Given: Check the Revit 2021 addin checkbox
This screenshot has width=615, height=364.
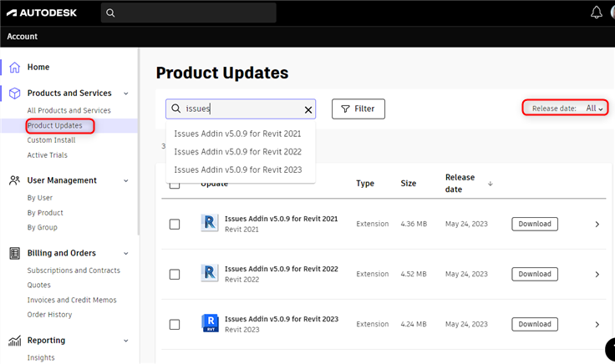Looking at the screenshot, I should (x=175, y=224).
